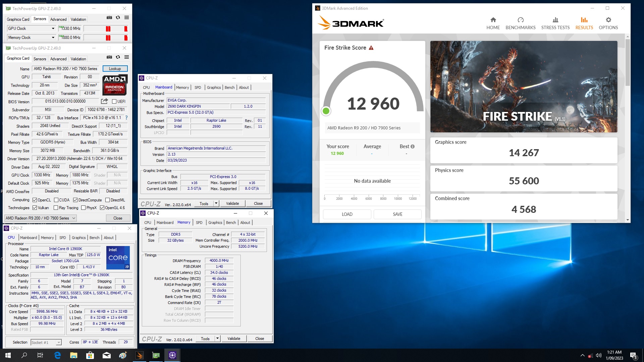644x362 pixels.
Task: Click 3DMark vertical scrollbar thumb
Action: coord(628,62)
